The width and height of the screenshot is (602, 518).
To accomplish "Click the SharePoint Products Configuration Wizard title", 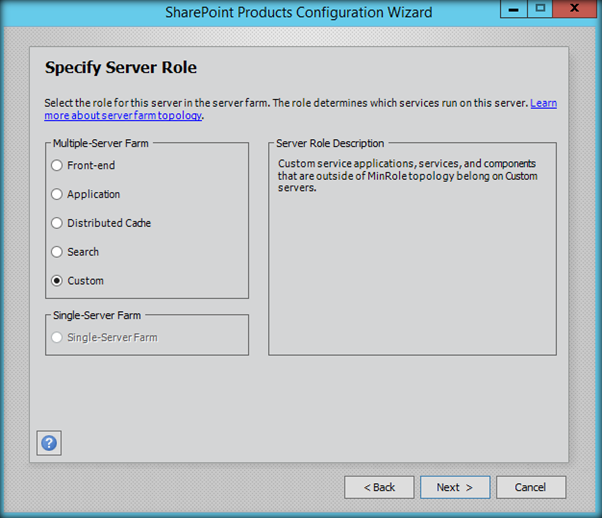I will [x=298, y=13].
